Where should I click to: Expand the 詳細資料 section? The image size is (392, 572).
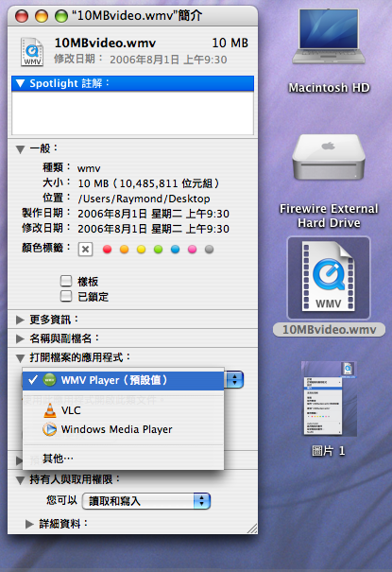[x=29, y=524]
